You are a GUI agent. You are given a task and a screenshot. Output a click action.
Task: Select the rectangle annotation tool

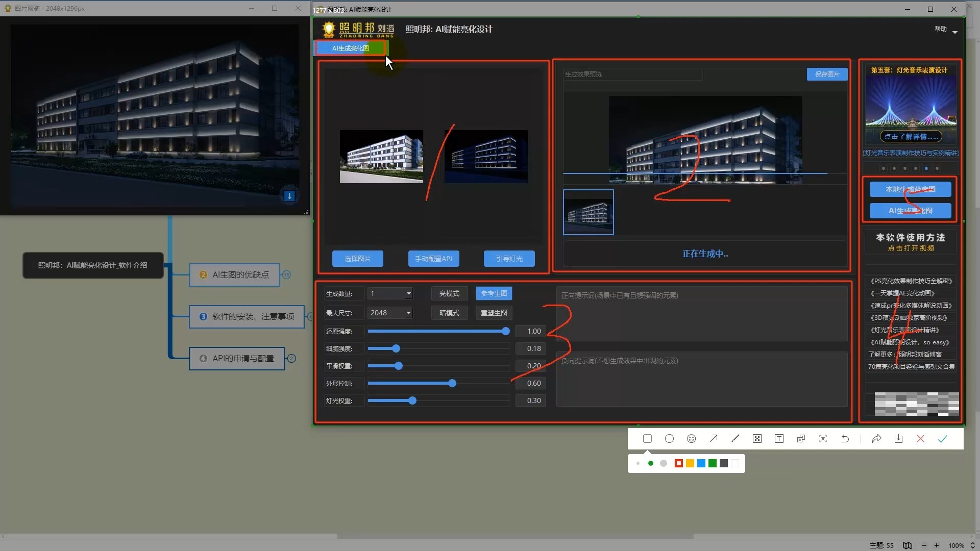(647, 439)
